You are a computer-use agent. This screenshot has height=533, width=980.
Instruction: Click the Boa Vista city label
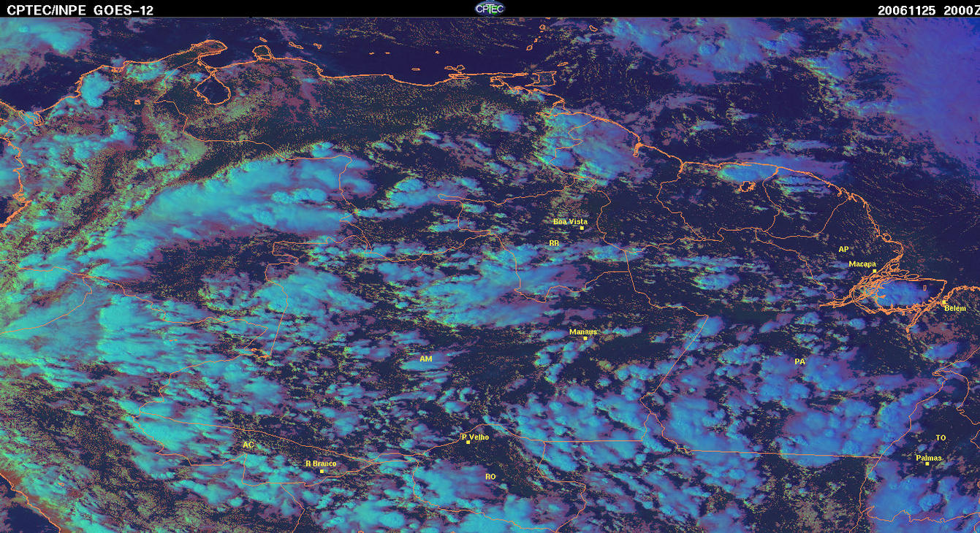571,221
